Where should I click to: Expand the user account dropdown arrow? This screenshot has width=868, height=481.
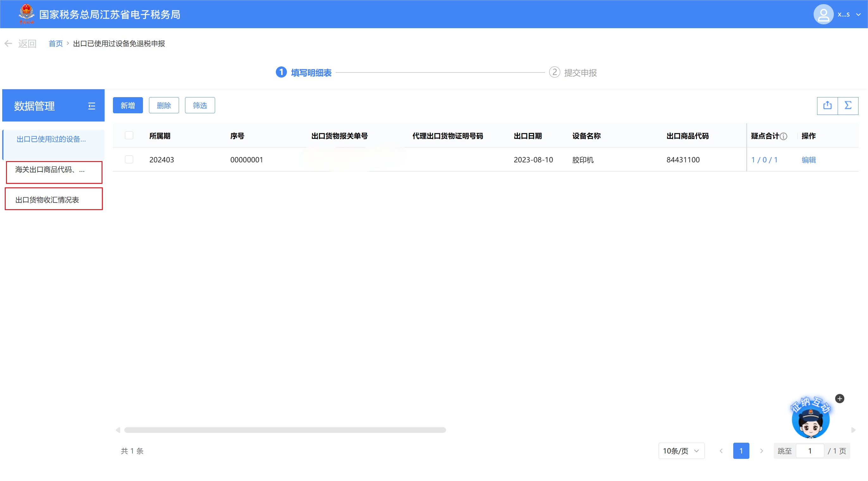point(859,15)
